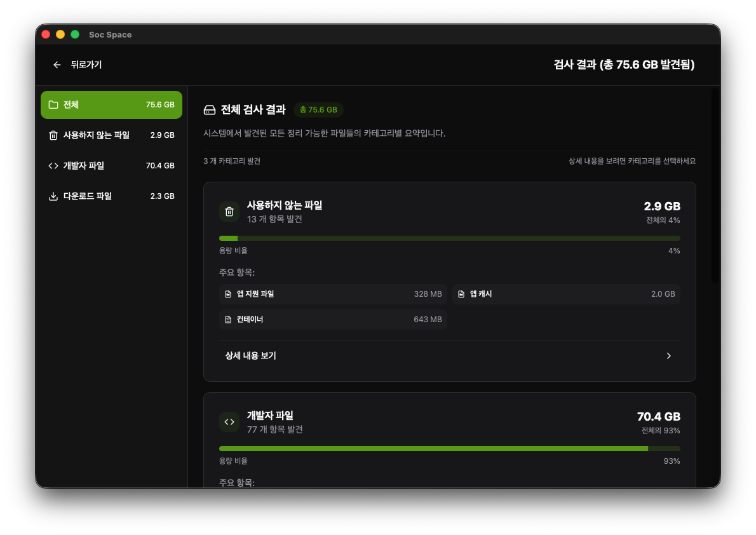Click the document icon beside 앱 지원 파일
The image size is (756, 535).
[x=228, y=294]
